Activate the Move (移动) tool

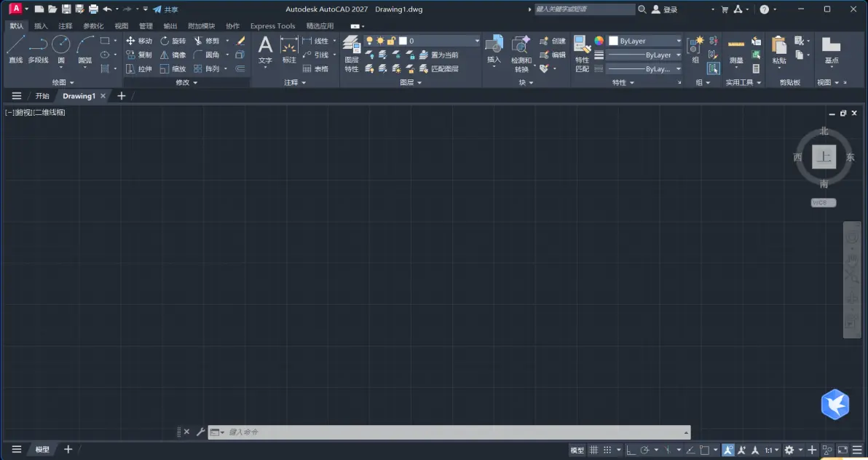click(139, 41)
